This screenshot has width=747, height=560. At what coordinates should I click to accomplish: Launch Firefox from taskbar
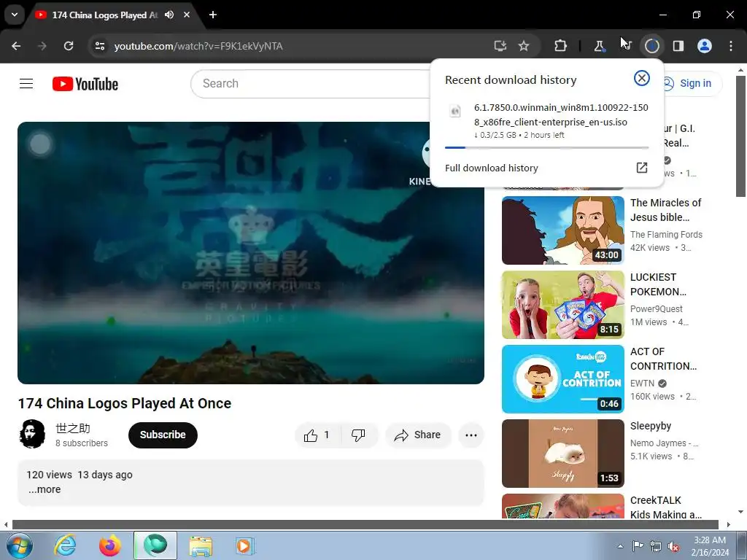coord(109,545)
